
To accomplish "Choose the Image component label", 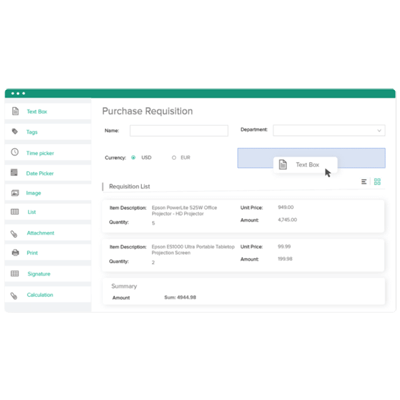I will click(x=33, y=193).
